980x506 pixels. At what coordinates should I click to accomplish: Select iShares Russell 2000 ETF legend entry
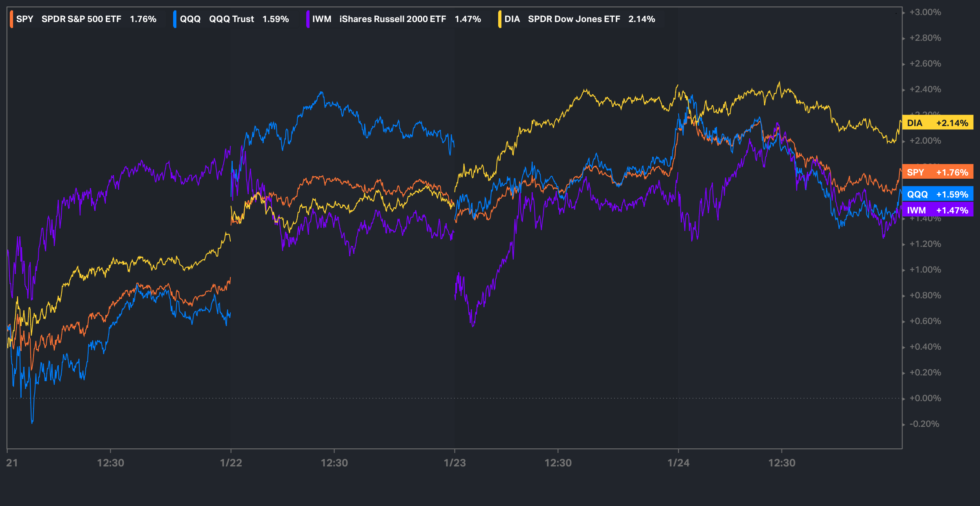click(392, 19)
